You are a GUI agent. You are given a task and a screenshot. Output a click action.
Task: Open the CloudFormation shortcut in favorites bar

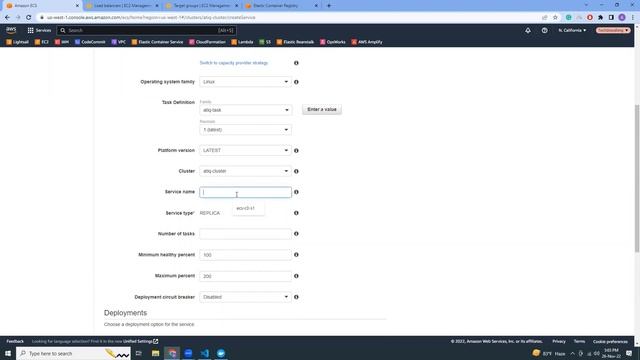pyautogui.click(x=207, y=42)
